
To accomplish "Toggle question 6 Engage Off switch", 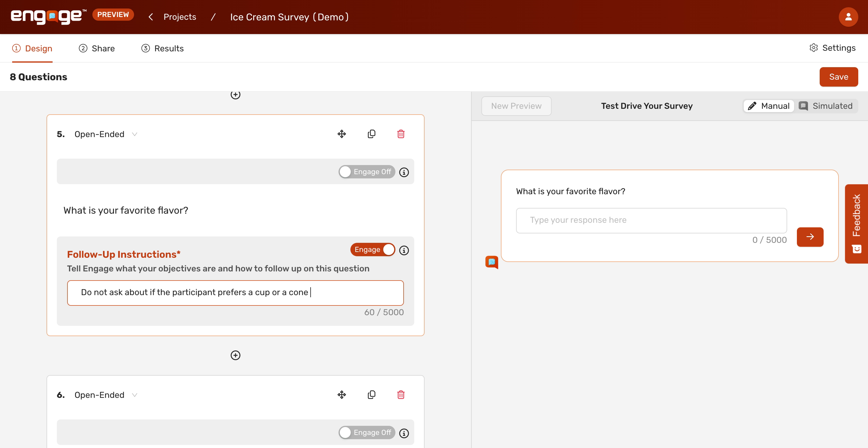I will coord(367,432).
